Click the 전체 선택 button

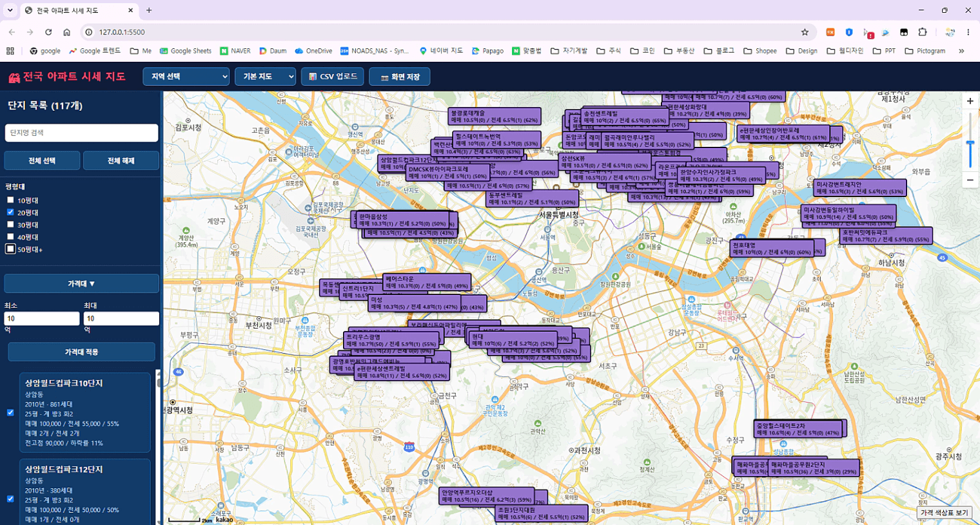pyautogui.click(x=42, y=160)
